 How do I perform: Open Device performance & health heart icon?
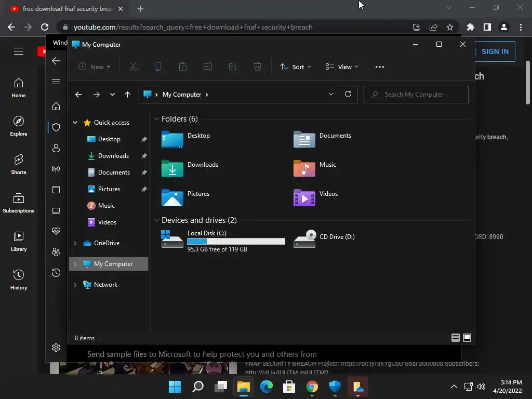pyautogui.click(x=56, y=231)
